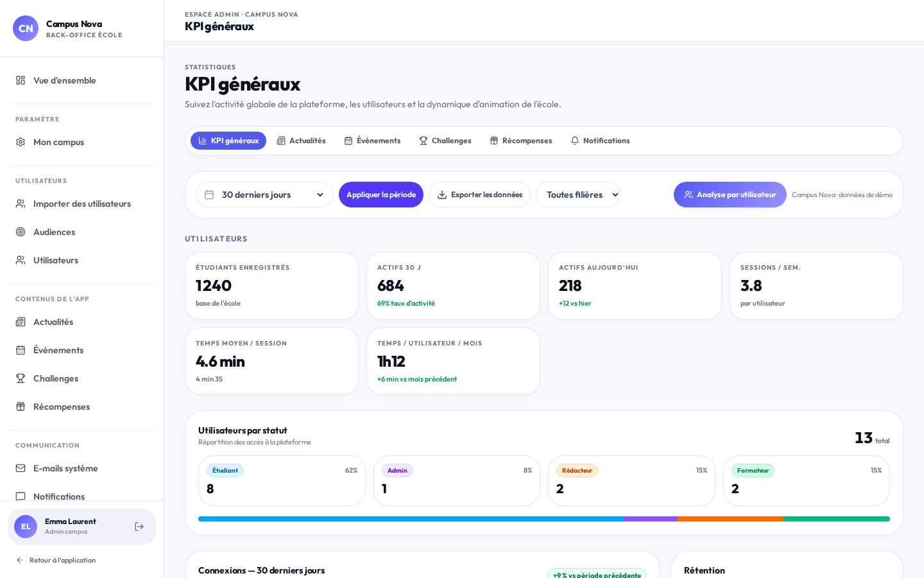The image size is (924, 578).
Task: Click the sidebar Événements calendar icon
Action: coord(21,350)
